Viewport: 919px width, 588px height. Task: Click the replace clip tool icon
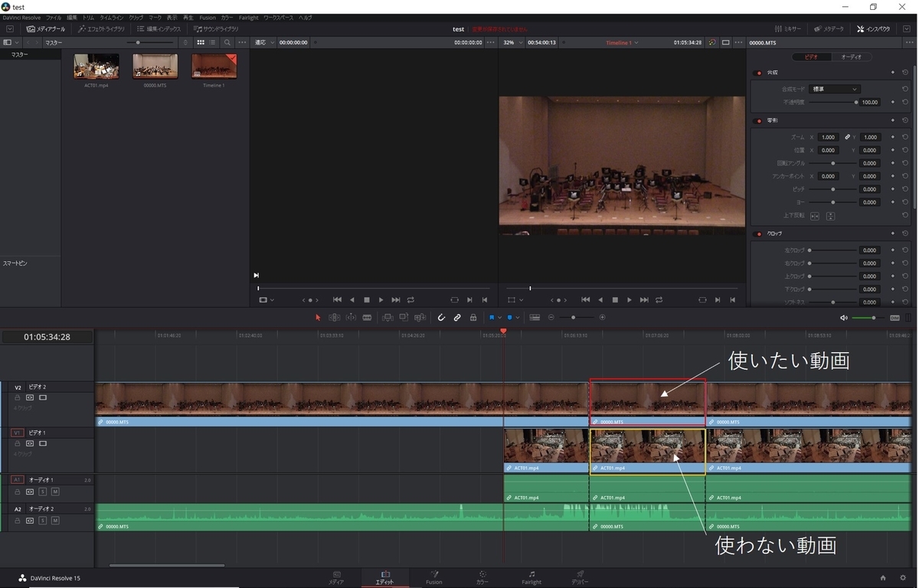click(x=420, y=317)
